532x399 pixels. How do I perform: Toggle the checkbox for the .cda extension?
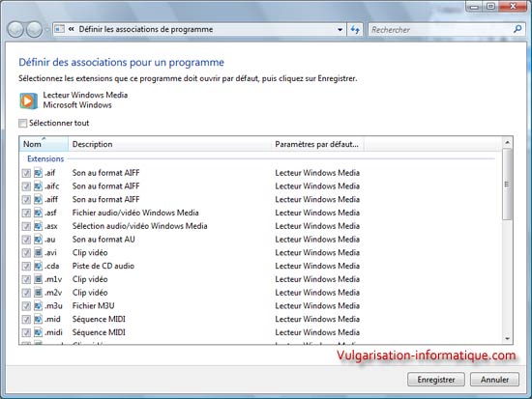pos(26,267)
